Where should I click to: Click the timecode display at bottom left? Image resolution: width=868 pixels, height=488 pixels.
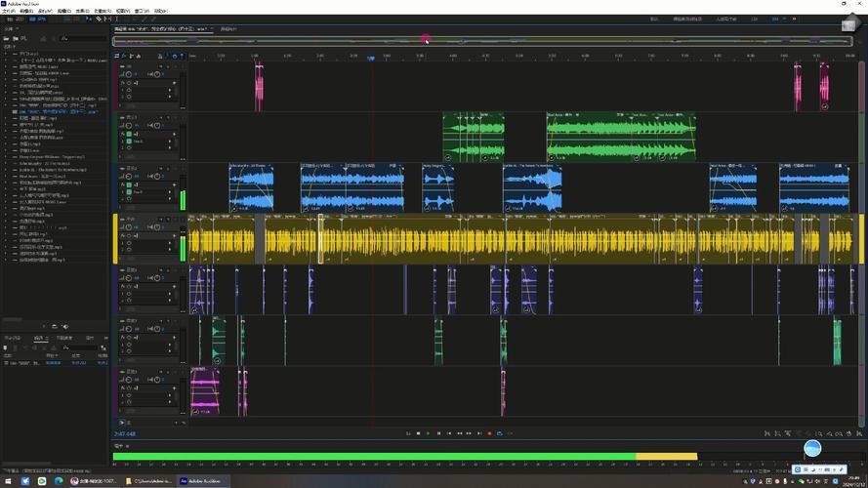(x=125, y=433)
